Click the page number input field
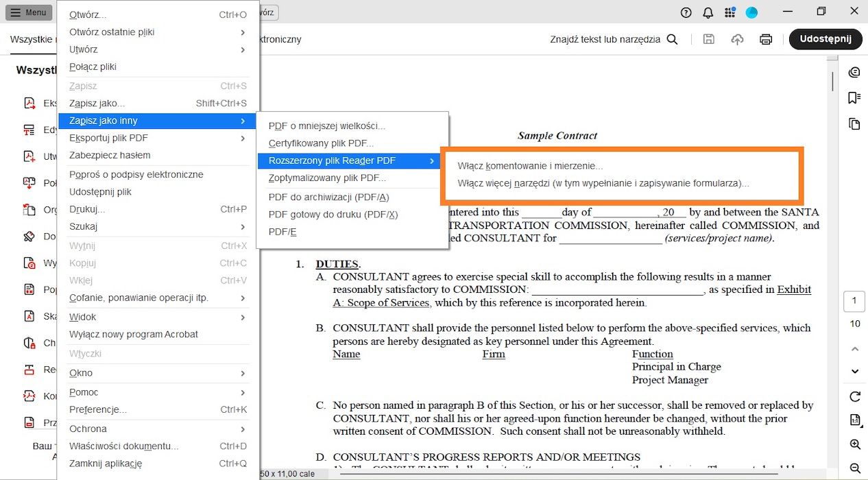Image resolution: width=868 pixels, height=480 pixels. pyautogui.click(x=854, y=300)
